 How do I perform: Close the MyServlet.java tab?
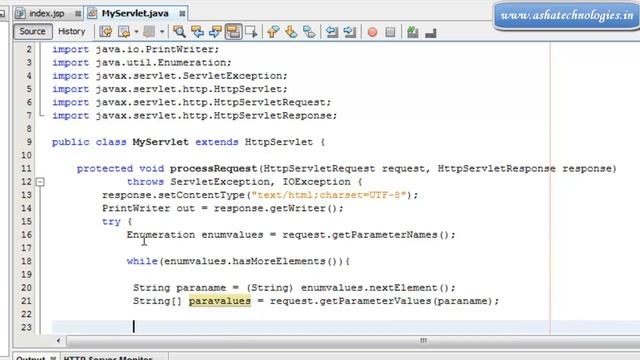pos(182,14)
